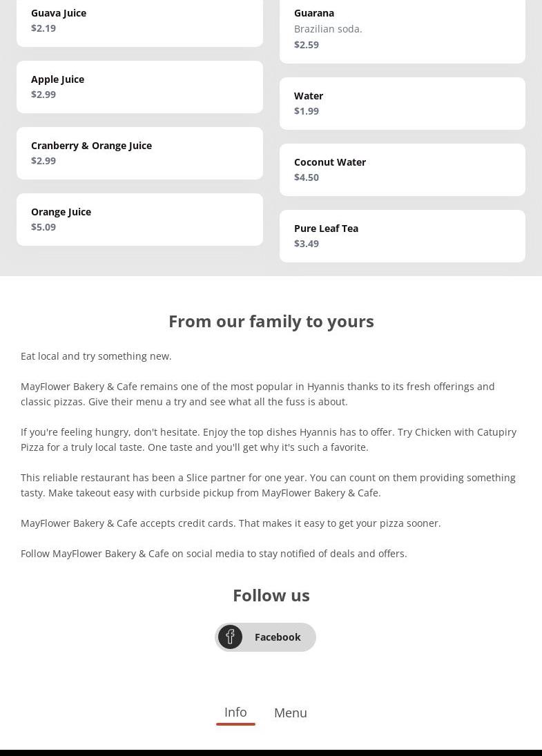The width and height of the screenshot is (542, 756).
Task: Open the Coconut Water item card
Action: click(402, 170)
